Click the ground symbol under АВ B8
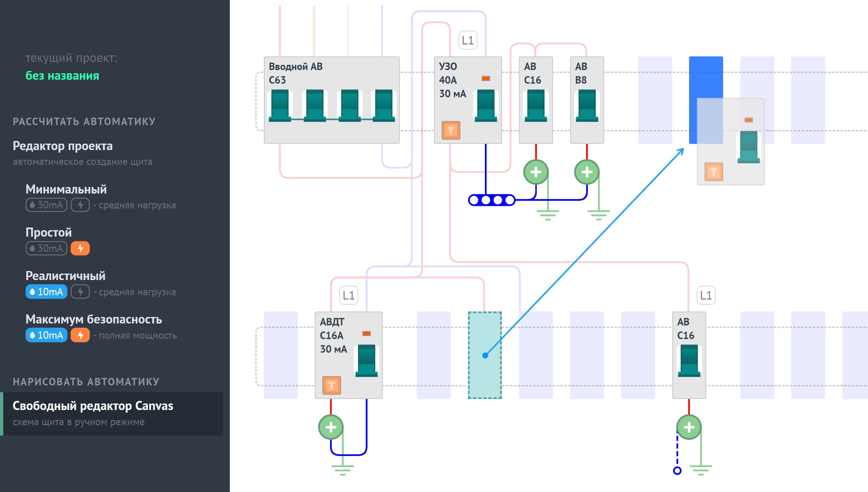868x492 pixels. click(599, 215)
